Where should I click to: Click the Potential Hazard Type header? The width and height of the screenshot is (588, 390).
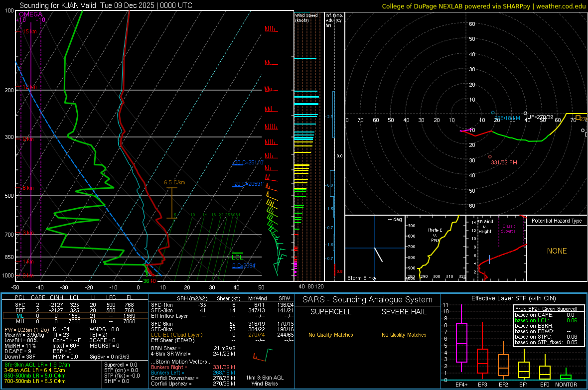pos(557,221)
